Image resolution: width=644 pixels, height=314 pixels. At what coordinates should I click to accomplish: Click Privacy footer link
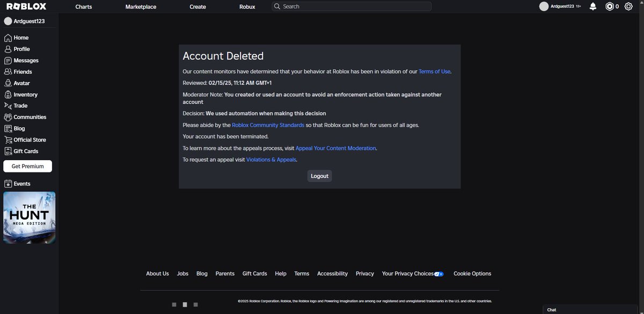[365, 274]
